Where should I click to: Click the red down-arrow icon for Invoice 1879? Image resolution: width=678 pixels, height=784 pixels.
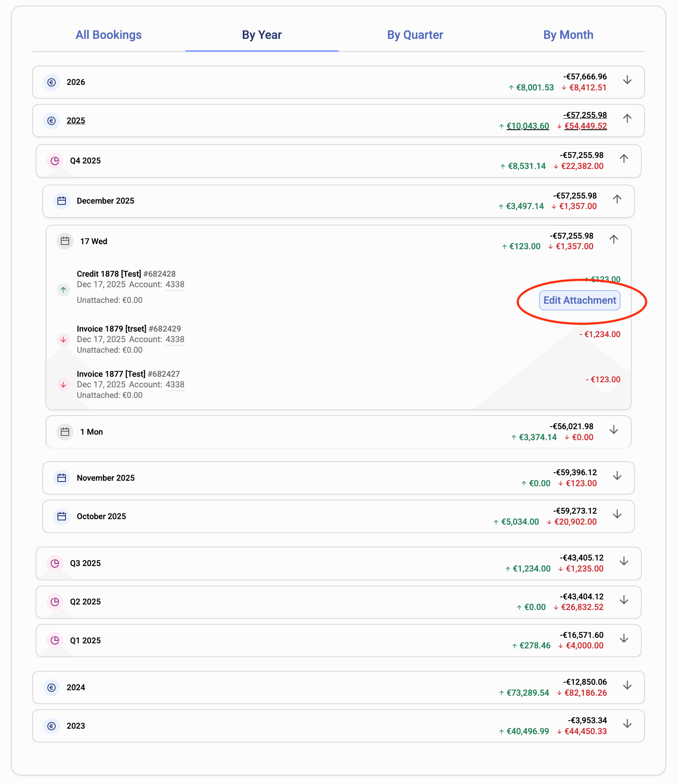[x=63, y=340]
